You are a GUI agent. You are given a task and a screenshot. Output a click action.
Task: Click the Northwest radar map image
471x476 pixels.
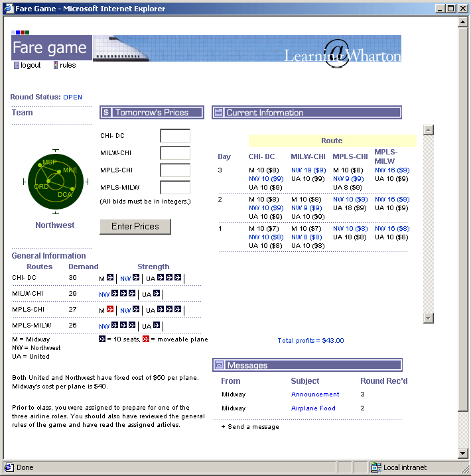[x=56, y=182]
